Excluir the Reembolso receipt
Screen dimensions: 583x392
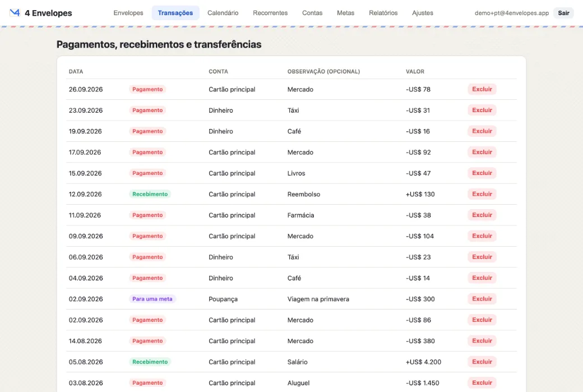[482, 194]
